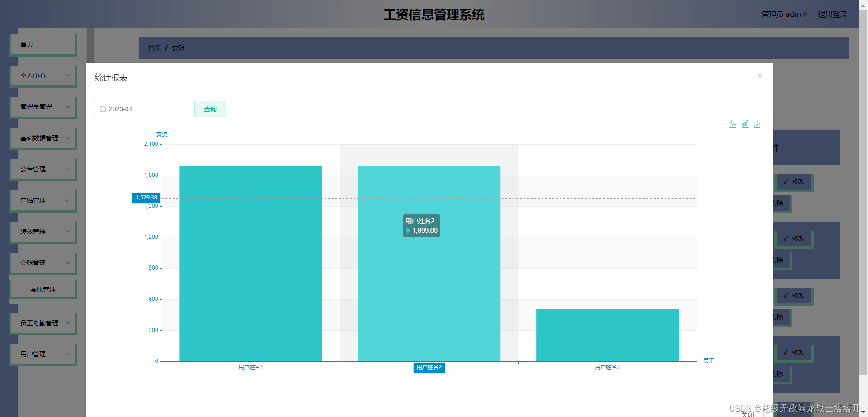Open the 绩效管理 sidebar label
Image resolution: width=868 pixels, height=417 pixels.
pyautogui.click(x=33, y=232)
